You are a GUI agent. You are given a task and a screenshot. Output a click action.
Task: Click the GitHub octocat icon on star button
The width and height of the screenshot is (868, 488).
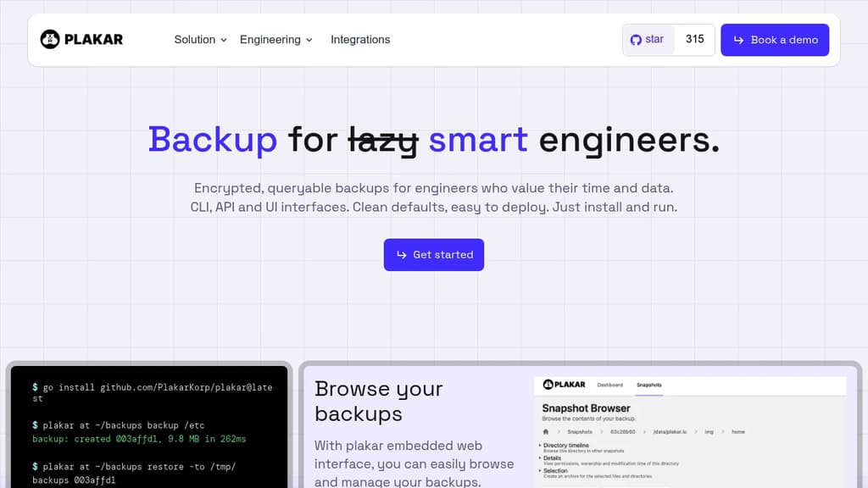636,39
